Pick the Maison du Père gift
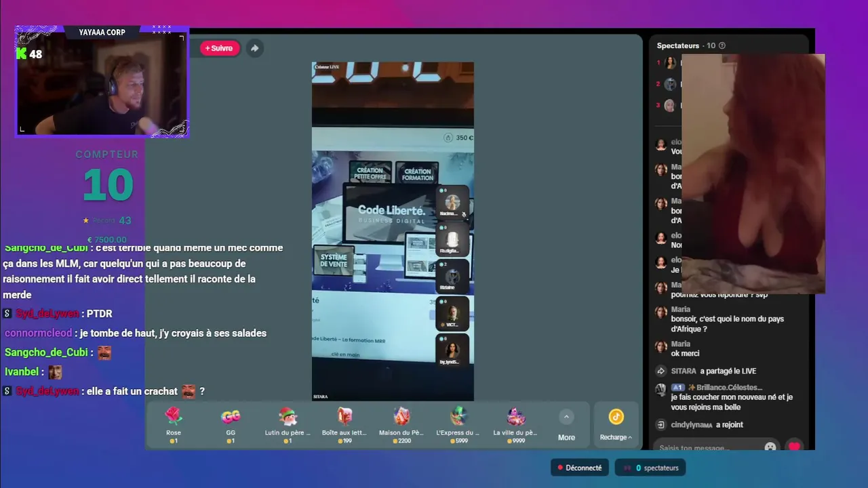Image resolution: width=868 pixels, height=488 pixels. pyautogui.click(x=401, y=425)
